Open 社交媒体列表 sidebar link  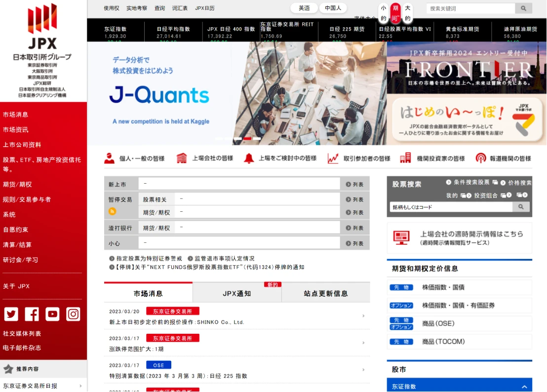pyautogui.click(x=22, y=333)
